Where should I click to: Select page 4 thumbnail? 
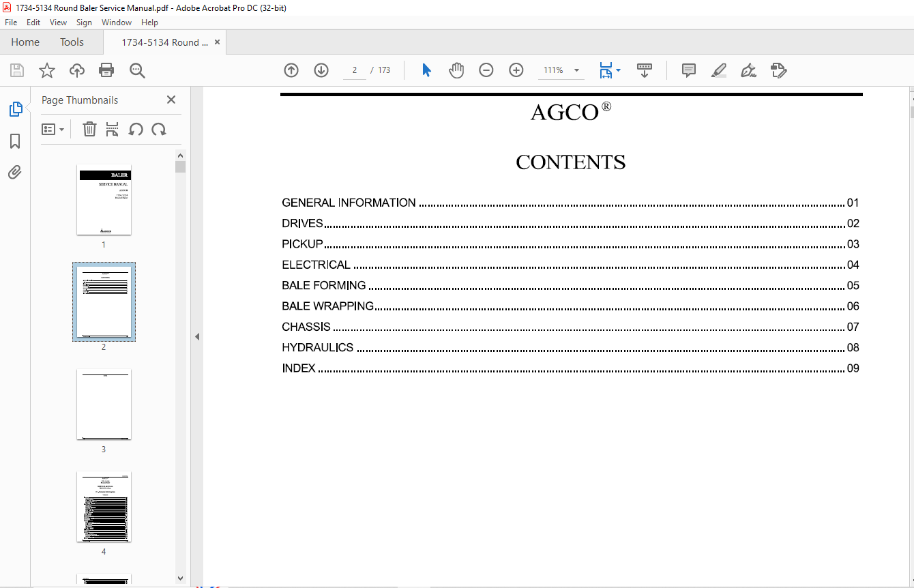[104, 507]
